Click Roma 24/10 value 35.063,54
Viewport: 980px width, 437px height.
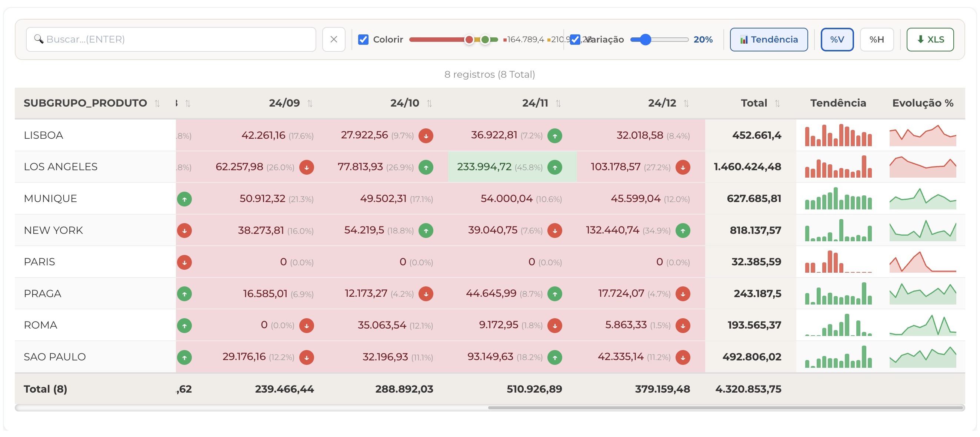[382, 325]
